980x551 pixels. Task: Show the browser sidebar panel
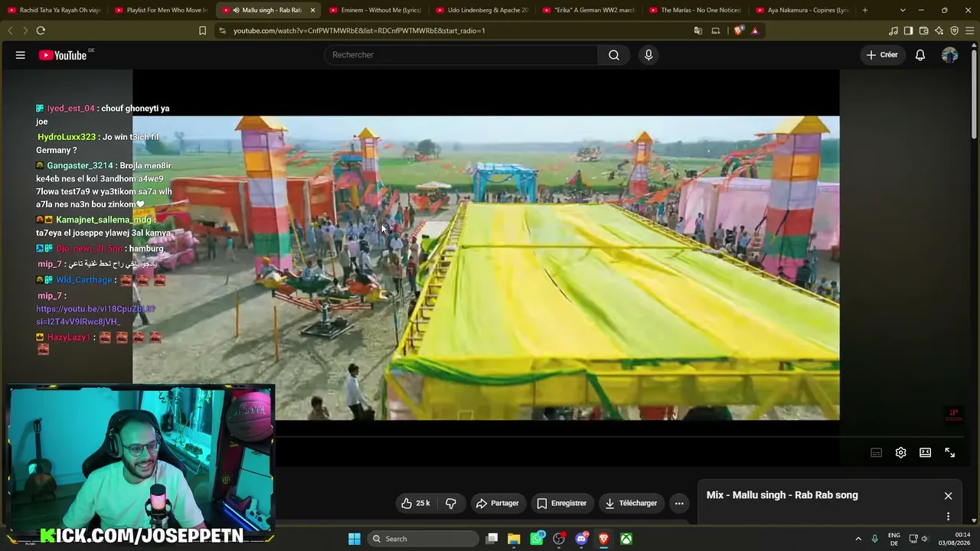click(908, 31)
